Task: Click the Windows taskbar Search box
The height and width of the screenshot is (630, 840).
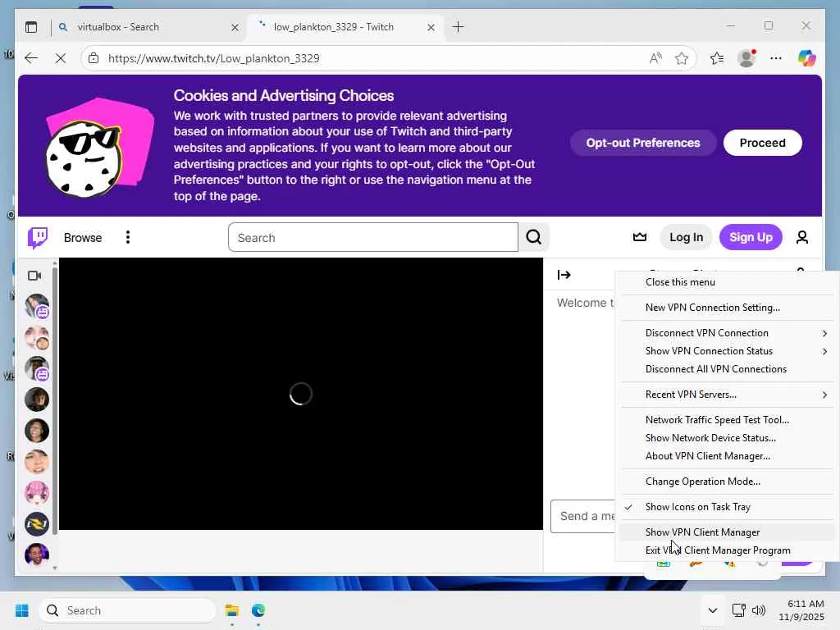Action: tap(127, 610)
